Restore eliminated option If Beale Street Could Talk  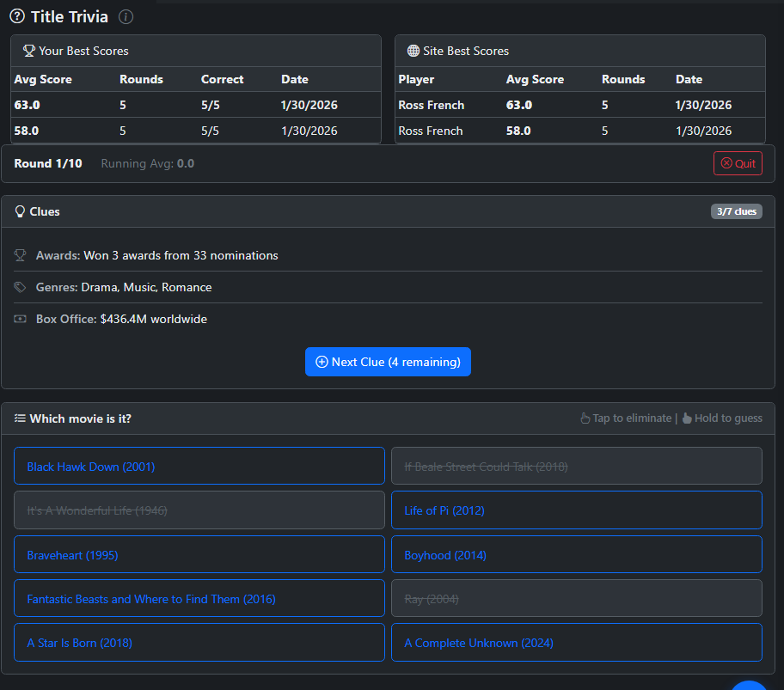(x=576, y=466)
